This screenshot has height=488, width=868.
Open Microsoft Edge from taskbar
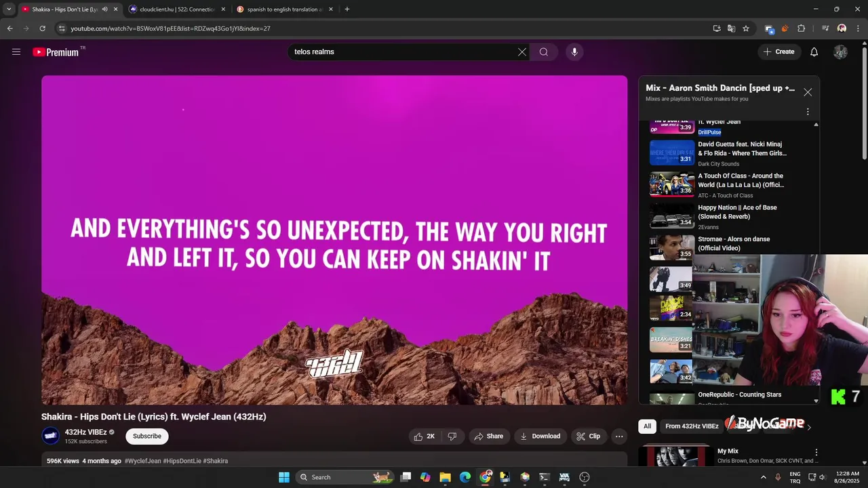[465, 477]
